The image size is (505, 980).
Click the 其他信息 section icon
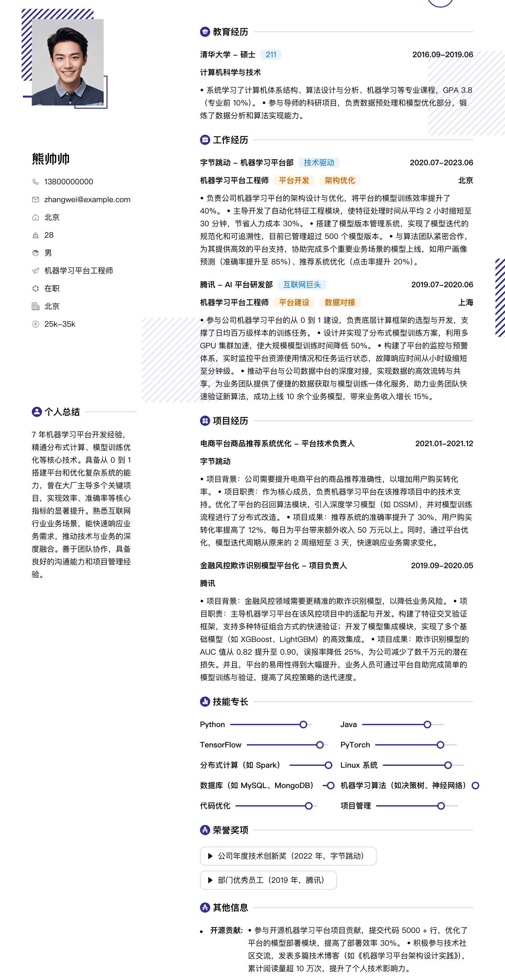click(x=205, y=907)
